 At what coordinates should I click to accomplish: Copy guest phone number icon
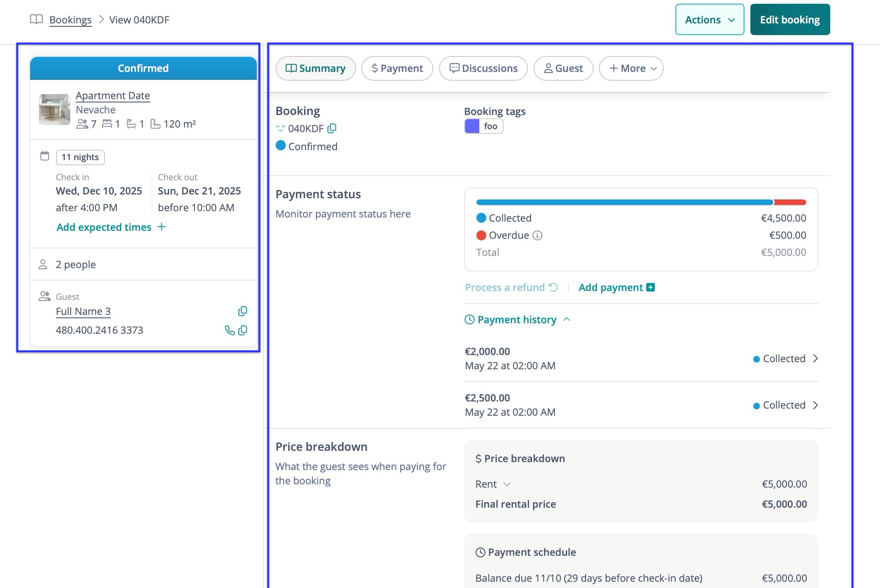(x=243, y=330)
